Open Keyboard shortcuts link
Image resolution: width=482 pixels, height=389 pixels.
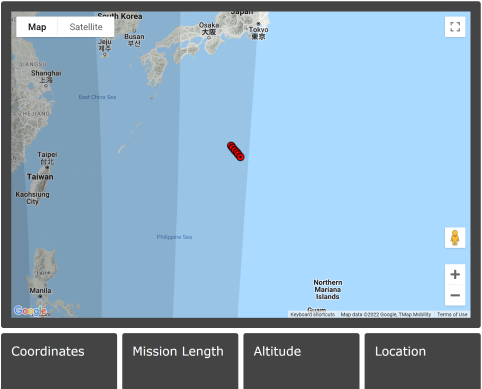[312, 314]
